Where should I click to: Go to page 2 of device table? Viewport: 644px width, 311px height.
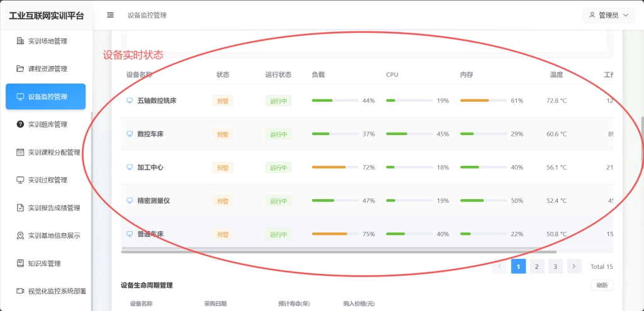536,266
